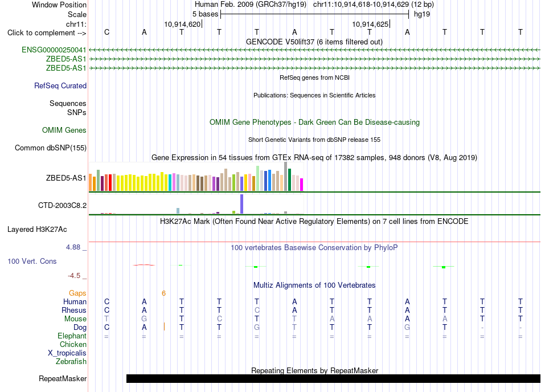Image resolution: width=541 pixels, height=392 pixels.
Task: Click the red PhyloP conservation mark
Action: (144, 265)
